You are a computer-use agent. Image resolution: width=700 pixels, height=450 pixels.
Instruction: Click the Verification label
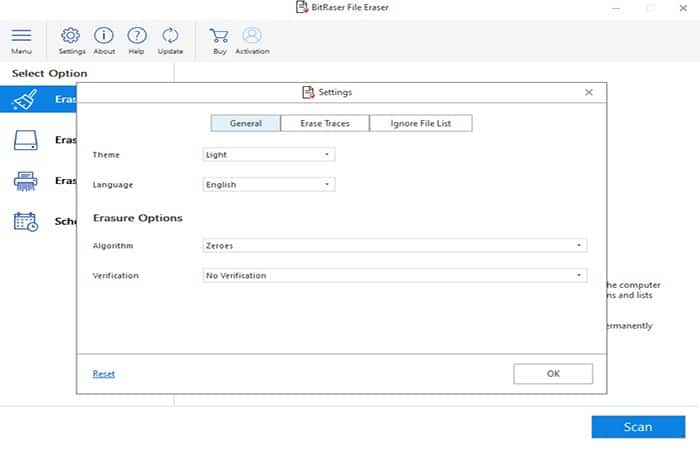pos(115,275)
